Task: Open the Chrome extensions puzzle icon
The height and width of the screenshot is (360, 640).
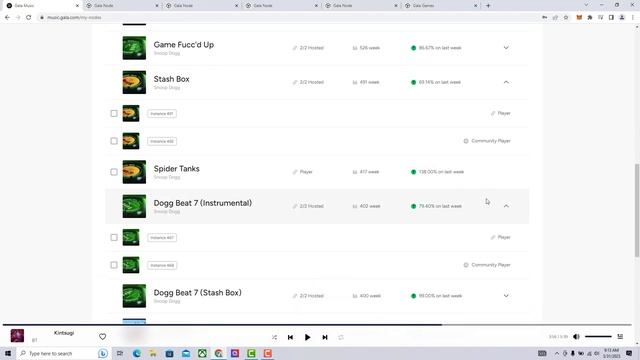Action: pos(590,18)
